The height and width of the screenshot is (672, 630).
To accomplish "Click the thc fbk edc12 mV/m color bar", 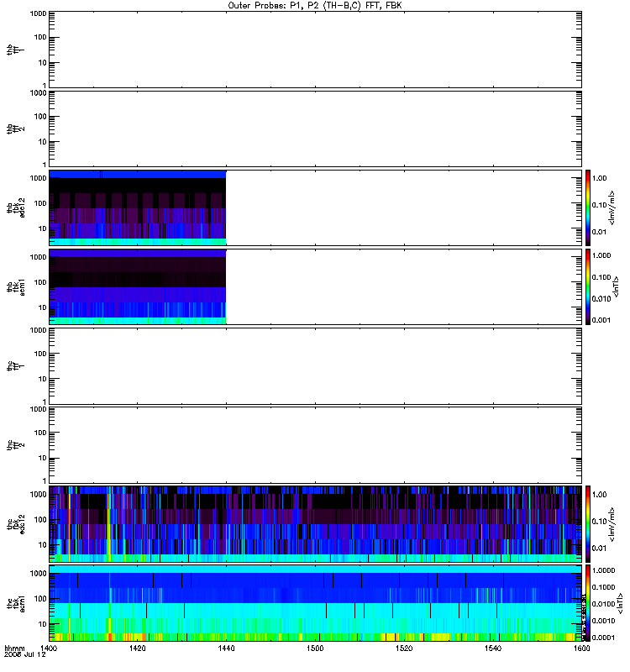I will point(588,523).
